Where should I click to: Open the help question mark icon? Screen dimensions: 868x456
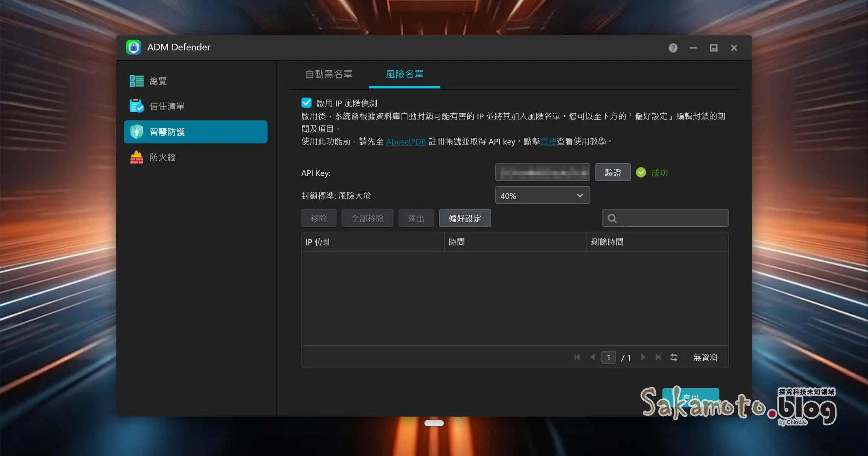coord(673,48)
